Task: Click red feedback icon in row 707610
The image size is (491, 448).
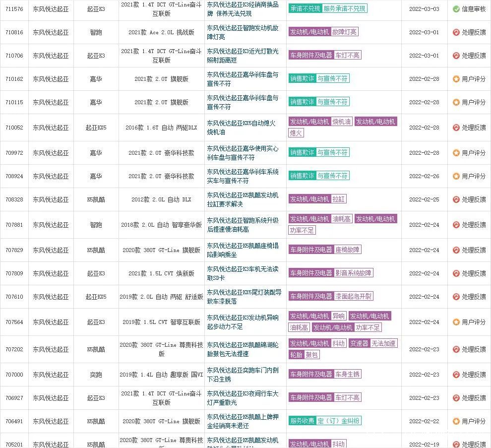Action: click(x=456, y=296)
